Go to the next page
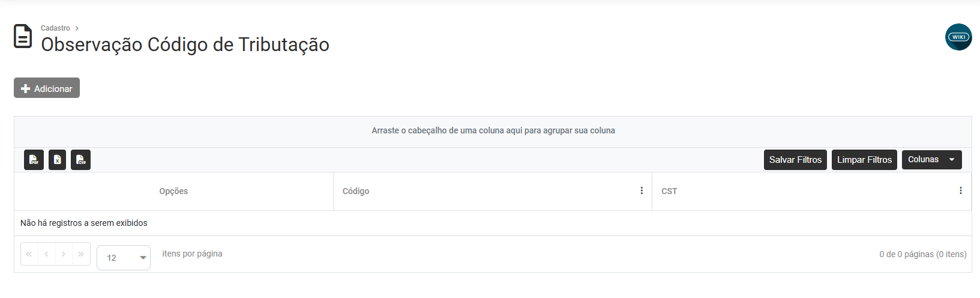The image size is (980, 298). (x=64, y=254)
